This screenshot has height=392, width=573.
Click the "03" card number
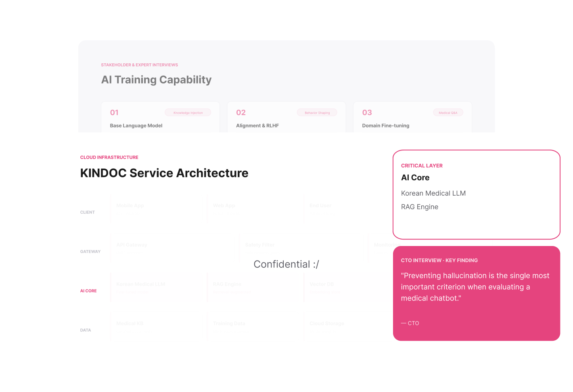coord(367,113)
